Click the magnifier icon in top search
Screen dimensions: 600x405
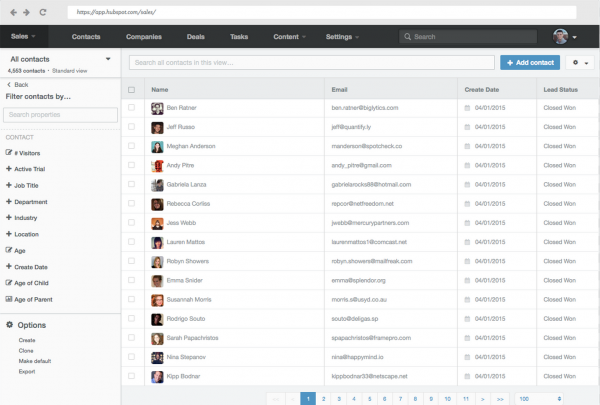408,37
